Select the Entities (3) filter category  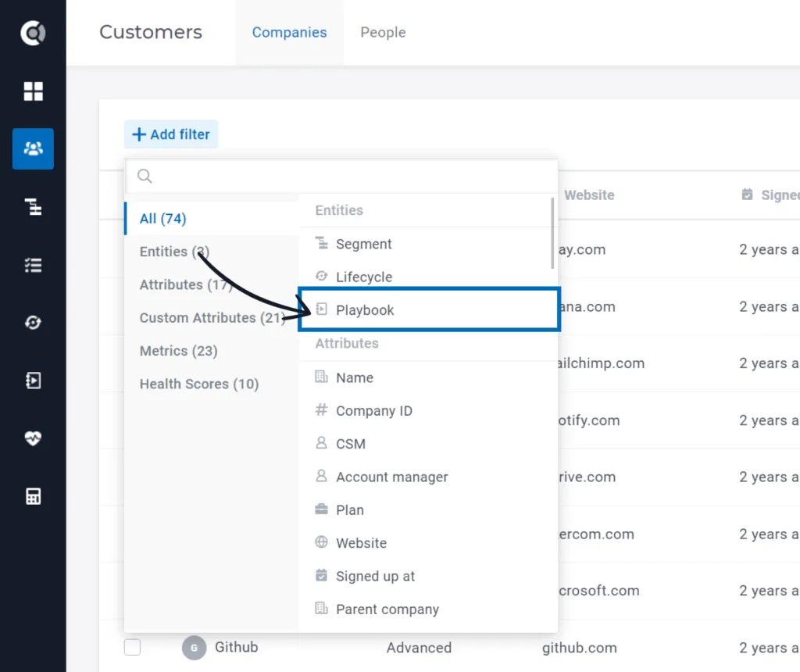pos(212,252)
